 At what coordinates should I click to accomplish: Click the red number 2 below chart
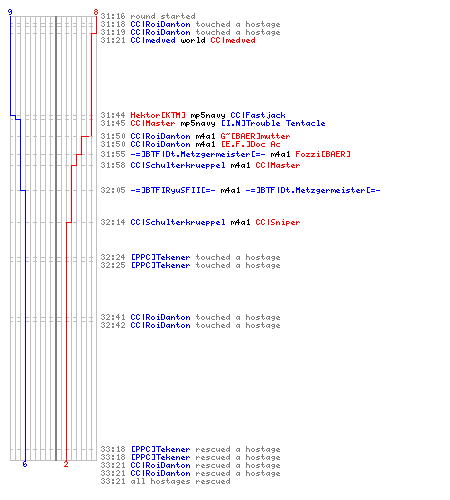(66, 464)
